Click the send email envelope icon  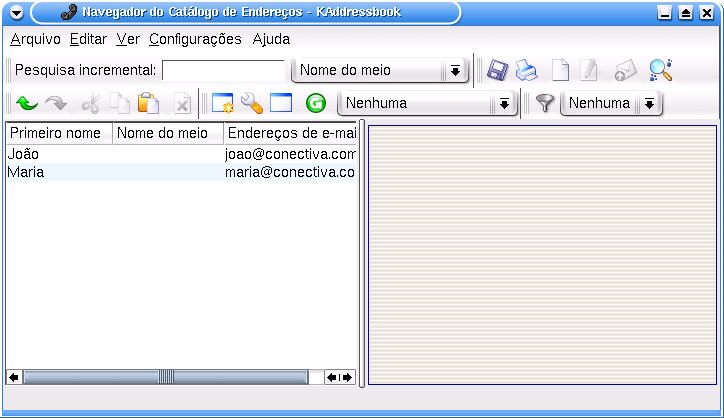(x=625, y=70)
